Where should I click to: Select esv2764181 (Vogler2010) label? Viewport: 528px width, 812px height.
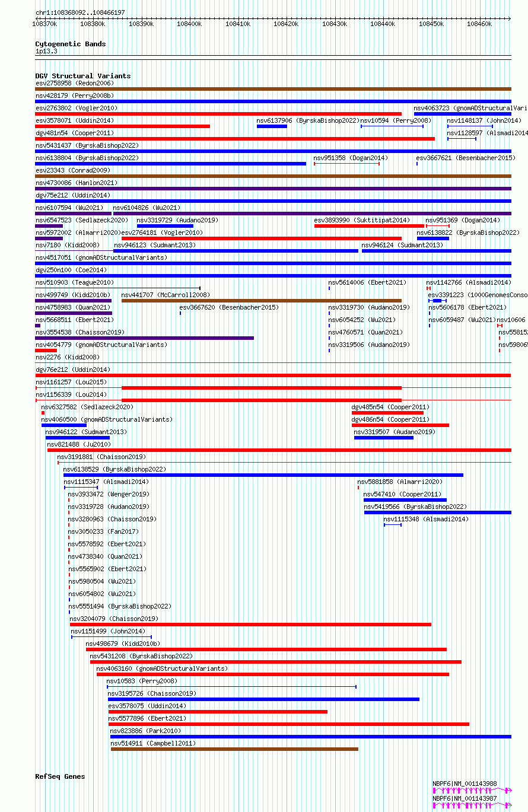162,233
